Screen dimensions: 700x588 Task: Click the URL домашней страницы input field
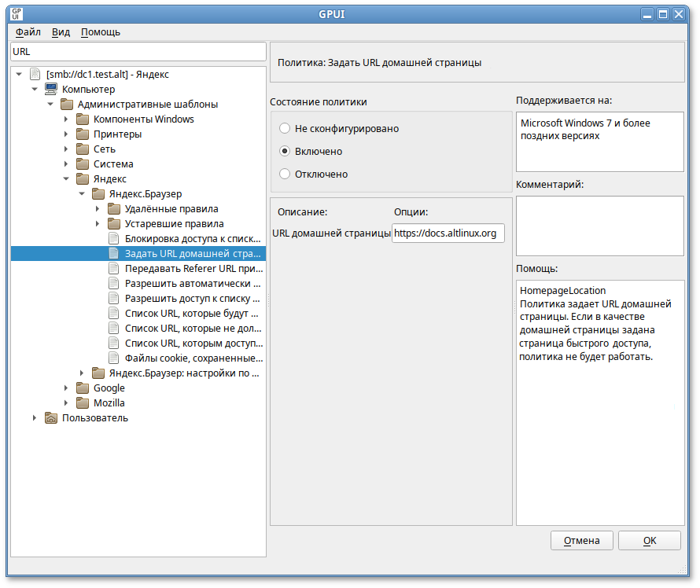click(x=448, y=233)
